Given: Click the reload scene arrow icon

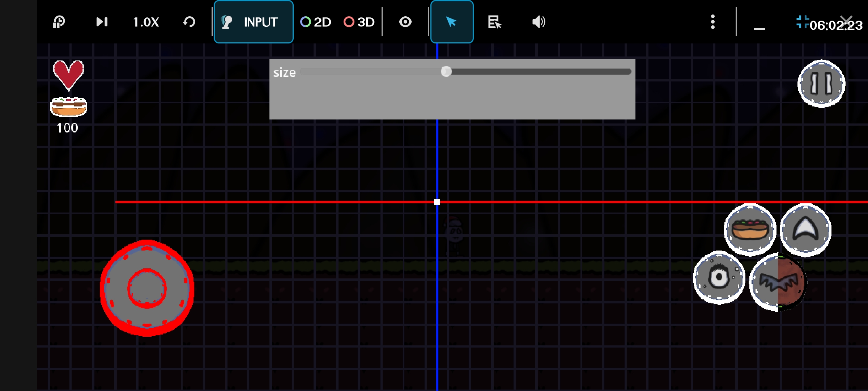Looking at the screenshot, I should (189, 22).
